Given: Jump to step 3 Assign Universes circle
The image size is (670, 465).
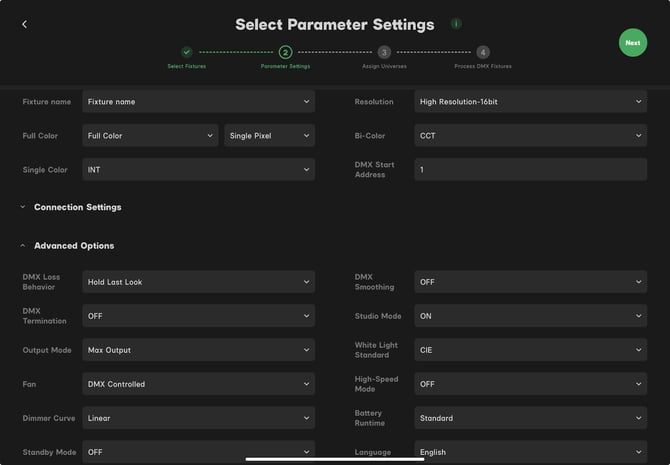Looking at the screenshot, I should point(384,52).
